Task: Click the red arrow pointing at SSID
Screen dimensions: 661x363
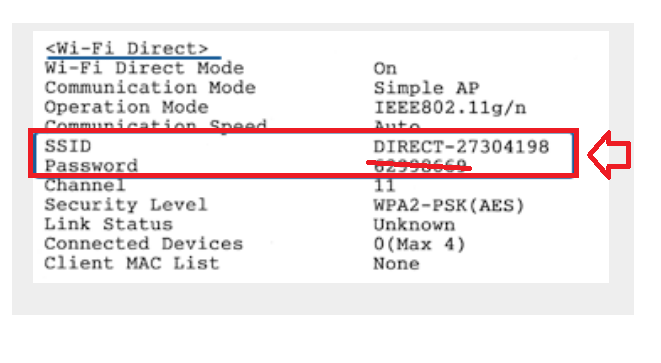Action: click(610, 155)
